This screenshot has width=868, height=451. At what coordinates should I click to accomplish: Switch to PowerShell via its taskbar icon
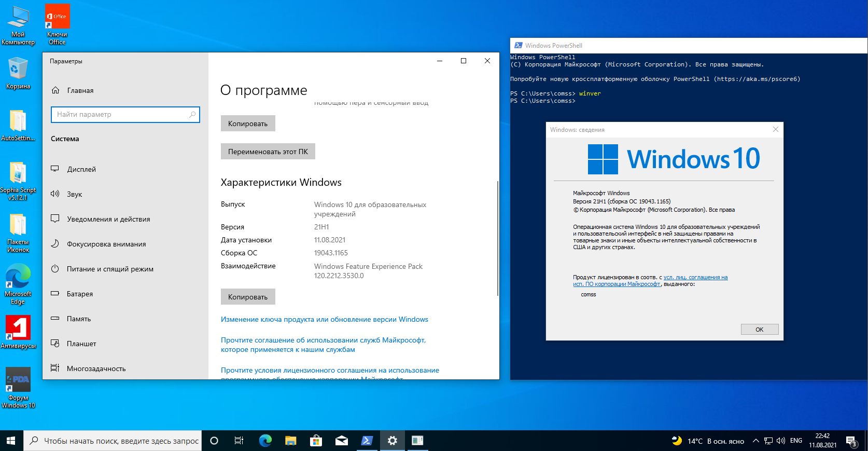(367, 441)
